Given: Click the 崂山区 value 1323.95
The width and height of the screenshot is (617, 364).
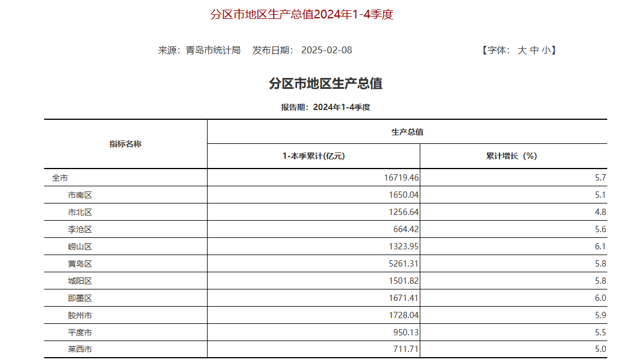Looking at the screenshot, I should 404,246.
